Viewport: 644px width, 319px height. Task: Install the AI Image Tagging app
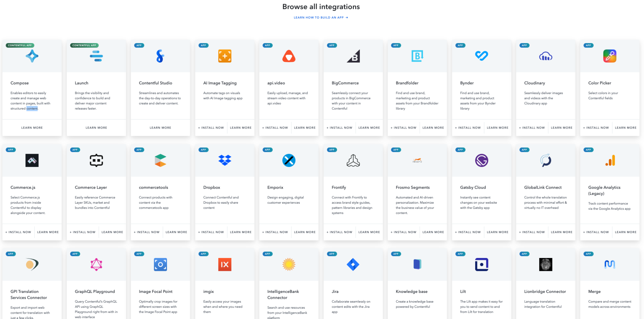click(211, 128)
